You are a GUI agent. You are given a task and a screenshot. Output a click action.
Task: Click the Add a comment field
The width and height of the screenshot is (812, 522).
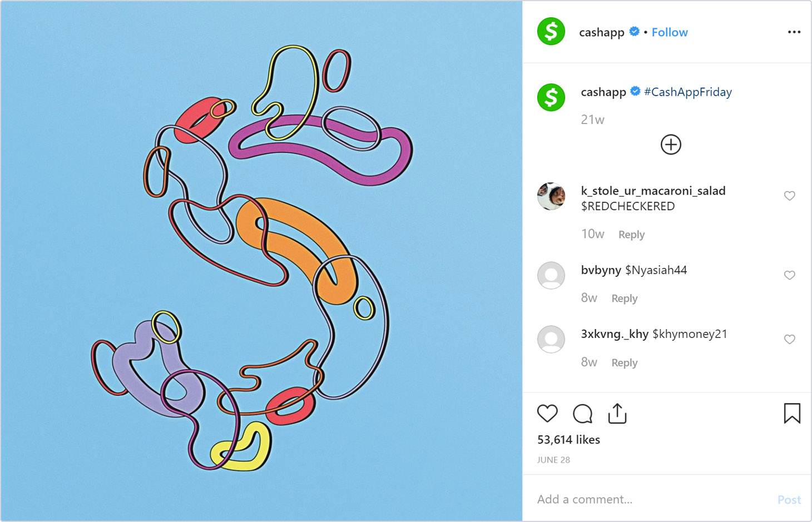(651, 499)
